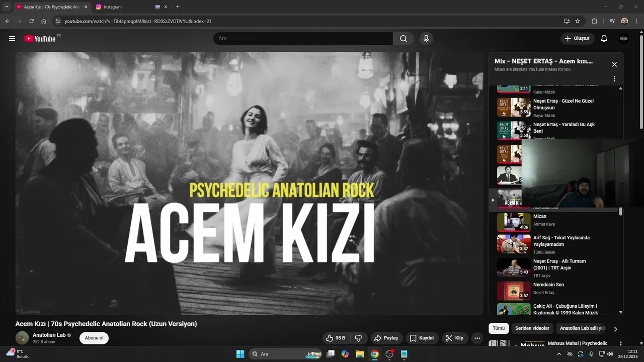Go back in browser history
The width and height of the screenshot is (644, 362).
pos(7,21)
